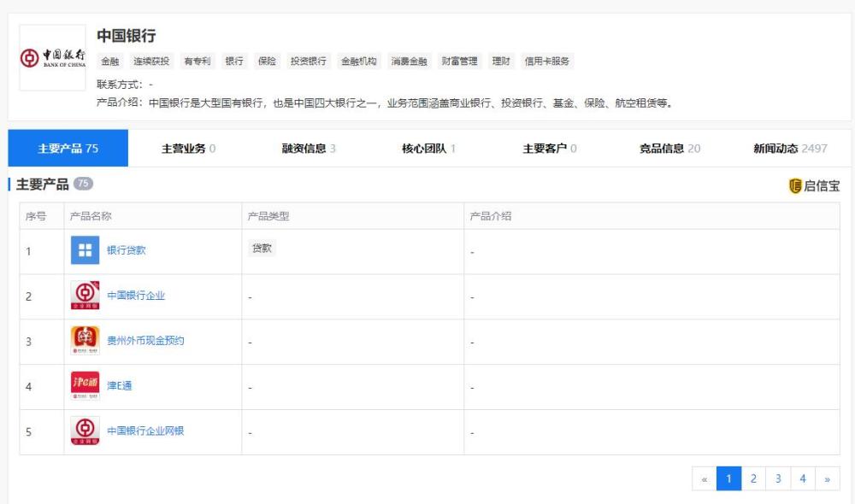Image resolution: width=855 pixels, height=504 pixels.
Task: Go to page 3 of products
Action: (x=778, y=479)
